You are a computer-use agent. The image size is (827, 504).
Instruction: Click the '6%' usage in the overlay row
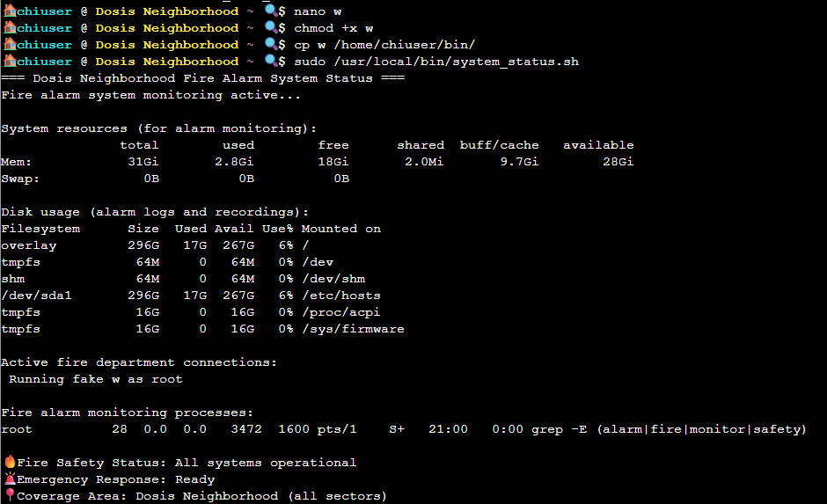[285, 245]
